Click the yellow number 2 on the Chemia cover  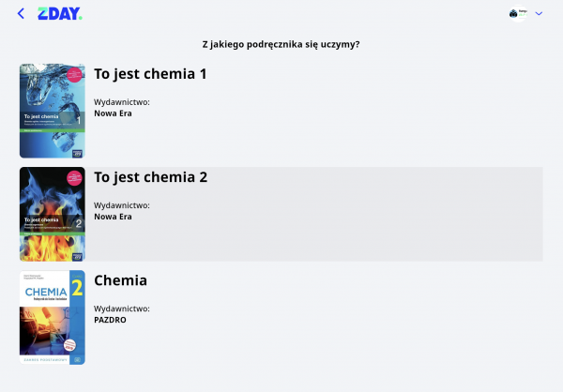pyautogui.click(x=77, y=288)
